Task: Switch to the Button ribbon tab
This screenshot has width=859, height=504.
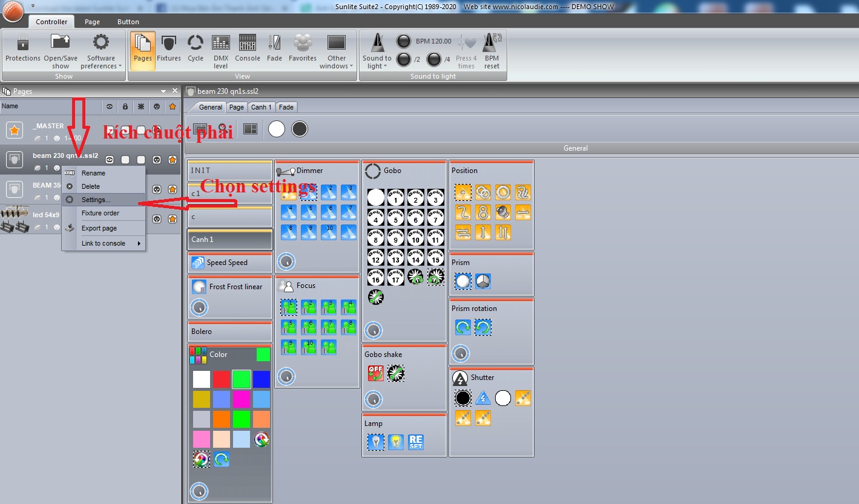Action: [128, 22]
